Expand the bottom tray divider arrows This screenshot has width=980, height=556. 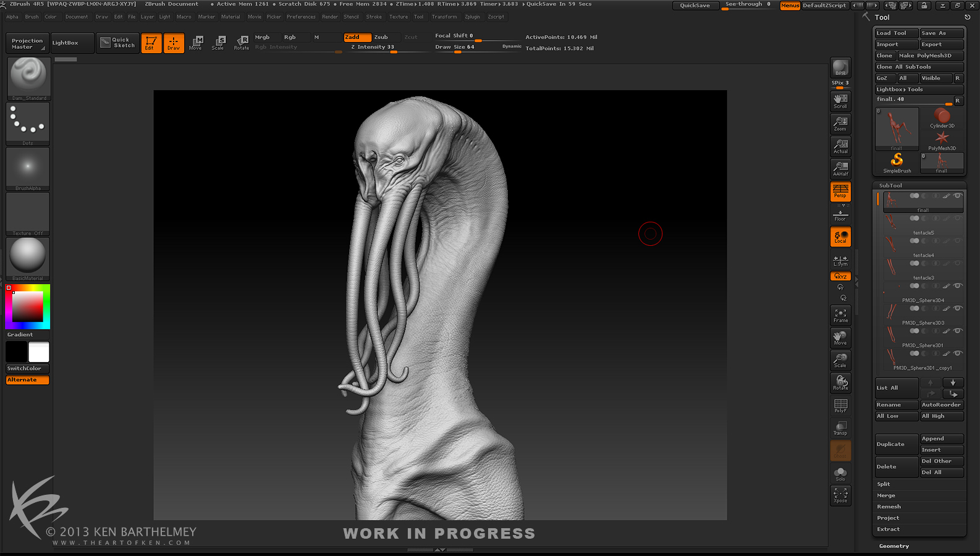coord(440,549)
